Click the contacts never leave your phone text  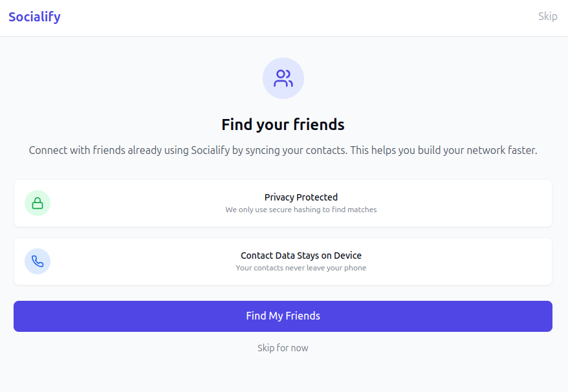click(301, 267)
